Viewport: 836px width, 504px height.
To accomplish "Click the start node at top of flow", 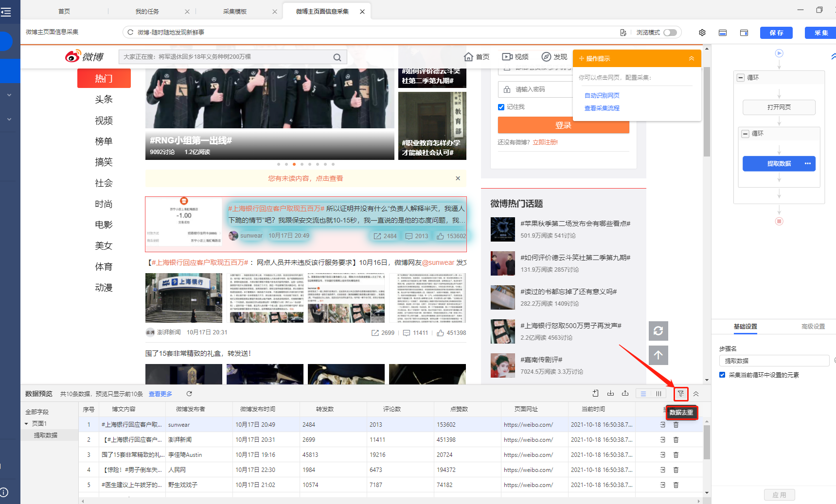I will click(x=779, y=53).
